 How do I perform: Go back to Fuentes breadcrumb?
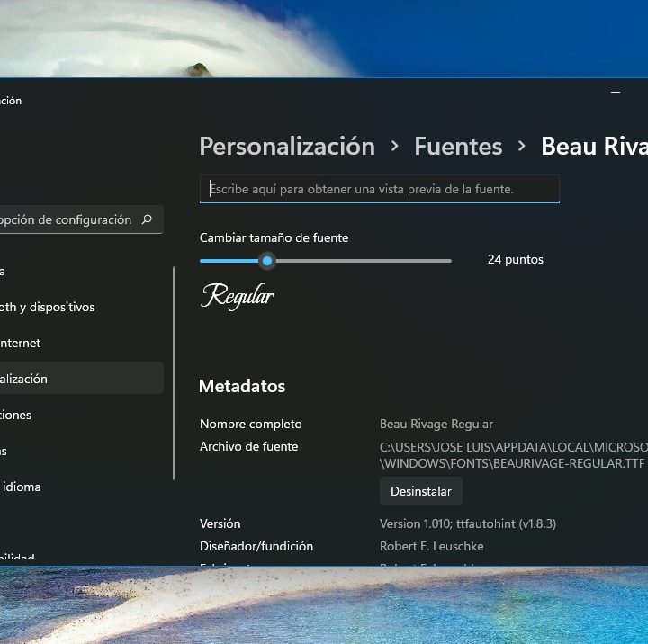[458, 147]
